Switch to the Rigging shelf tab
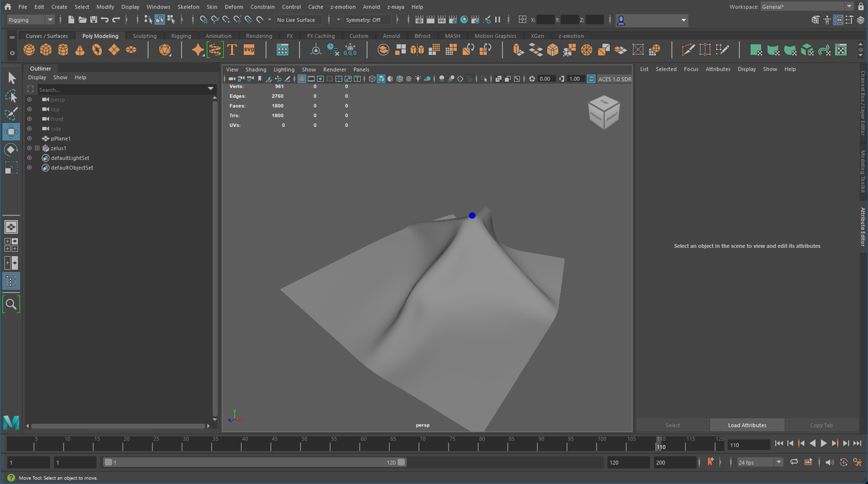Viewport: 868px width, 484px height. pyautogui.click(x=181, y=36)
